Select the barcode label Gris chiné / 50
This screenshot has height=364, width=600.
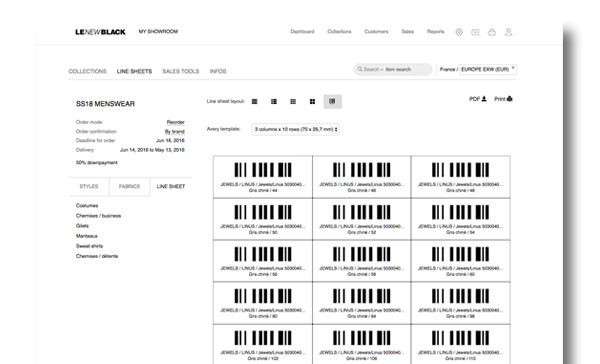coord(263,219)
